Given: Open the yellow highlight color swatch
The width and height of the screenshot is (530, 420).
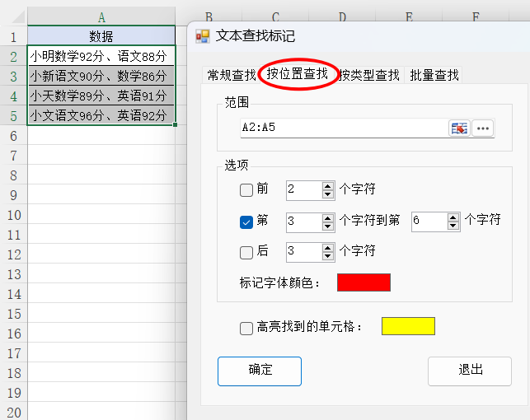Looking at the screenshot, I should click(x=408, y=326).
